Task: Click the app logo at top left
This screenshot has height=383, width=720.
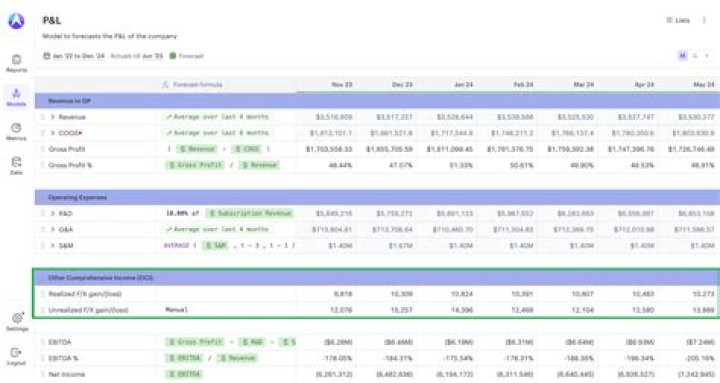Action: 17,21
